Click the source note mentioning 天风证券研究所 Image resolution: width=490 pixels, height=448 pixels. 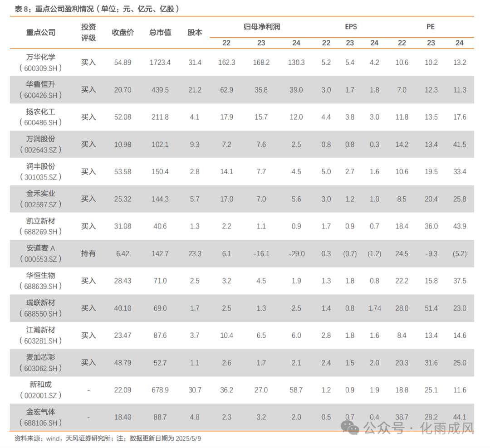pyautogui.click(x=108, y=438)
